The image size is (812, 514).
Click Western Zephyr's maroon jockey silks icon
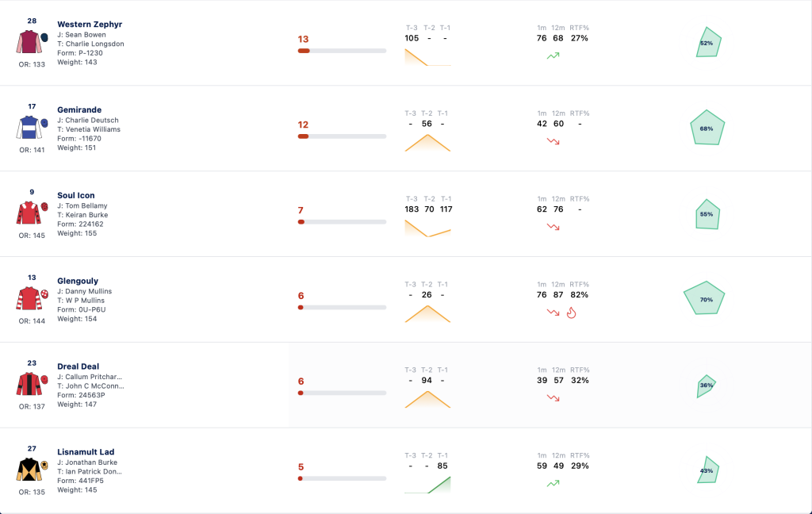pos(29,42)
